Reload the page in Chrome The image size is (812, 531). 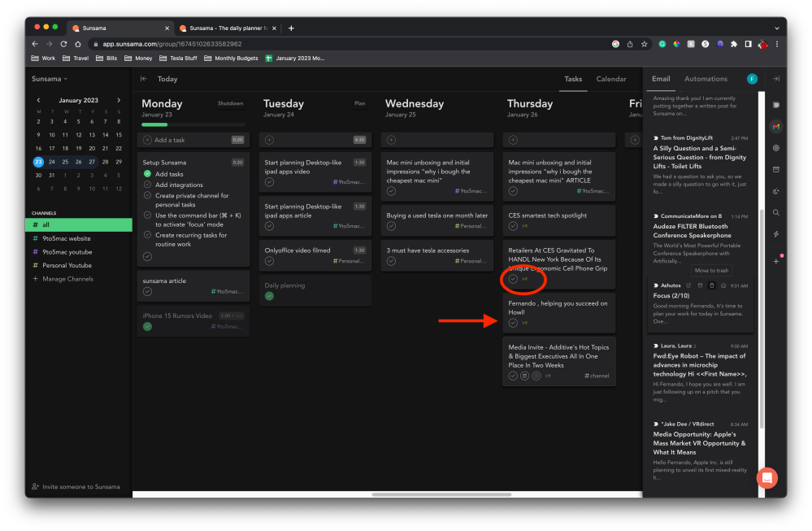63,44
